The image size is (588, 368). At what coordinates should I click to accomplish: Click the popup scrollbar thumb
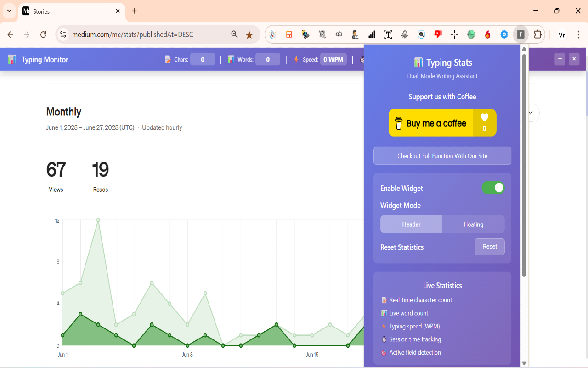524,166
